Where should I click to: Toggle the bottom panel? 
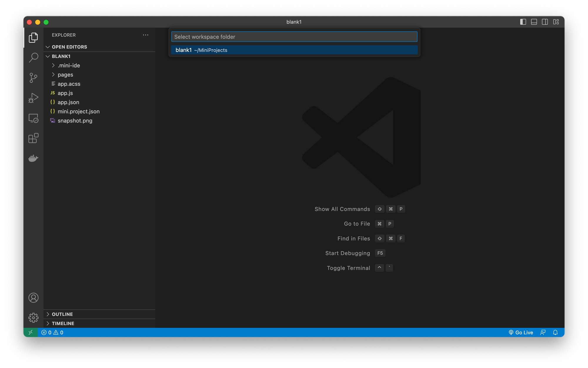click(x=534, y=22)
